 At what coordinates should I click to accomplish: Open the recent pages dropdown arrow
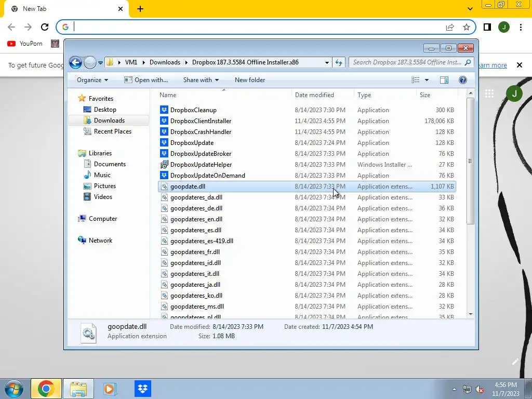pos(100,63)
